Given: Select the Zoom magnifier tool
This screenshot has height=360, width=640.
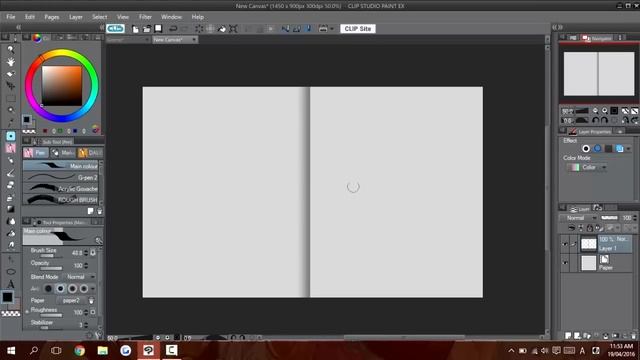Looking at the screenshot, I should [11, 50].
